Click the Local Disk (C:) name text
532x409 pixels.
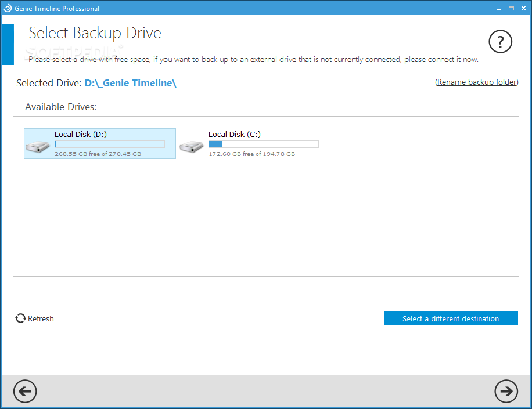tap(235, 134)
